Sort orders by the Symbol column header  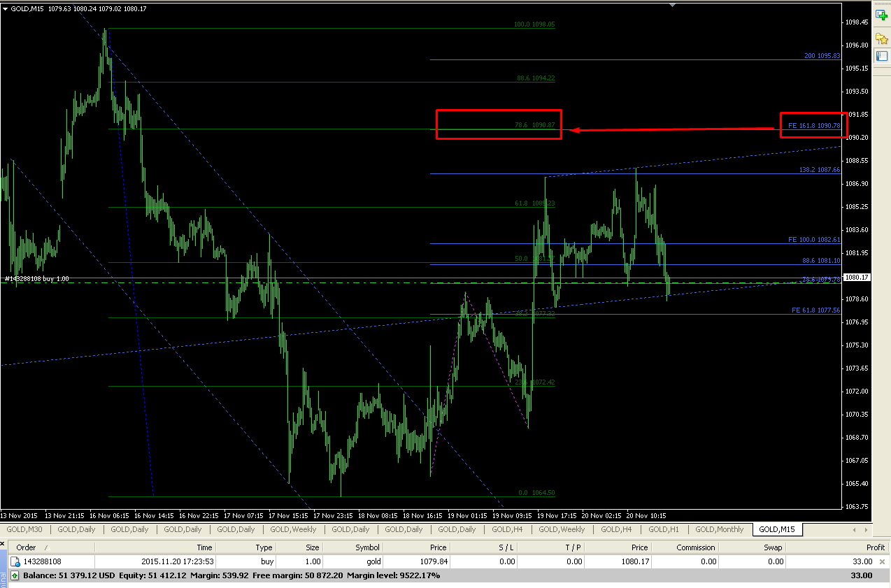tap(367, 547)
